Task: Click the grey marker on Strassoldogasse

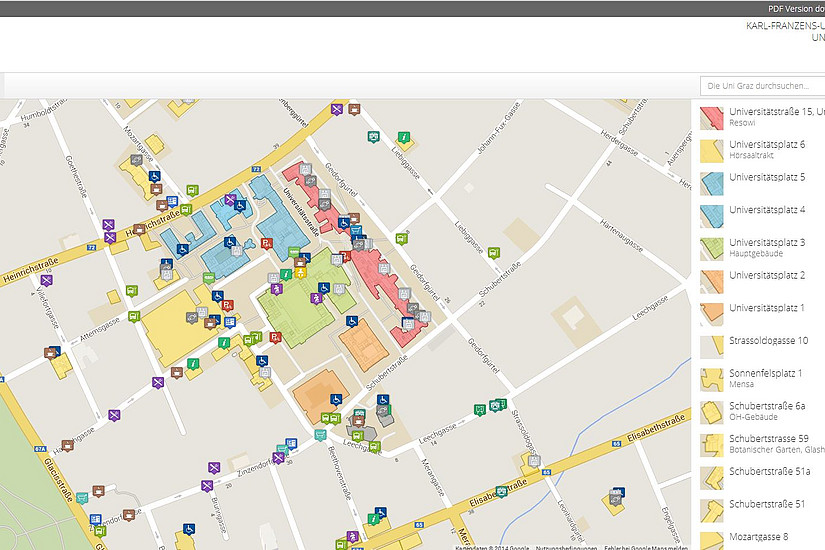Action: 534,461
